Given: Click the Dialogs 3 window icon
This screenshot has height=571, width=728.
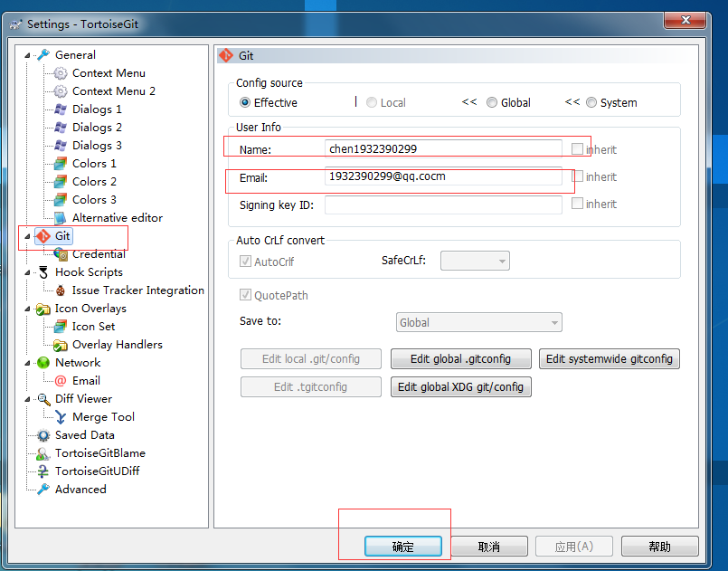Looking at the screenshot, I should (61, 146).
